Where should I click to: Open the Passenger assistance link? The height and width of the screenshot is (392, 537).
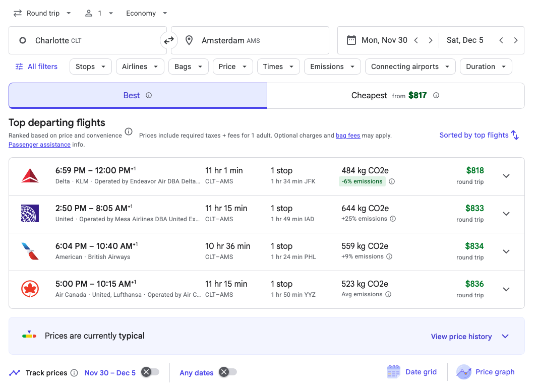39,145
